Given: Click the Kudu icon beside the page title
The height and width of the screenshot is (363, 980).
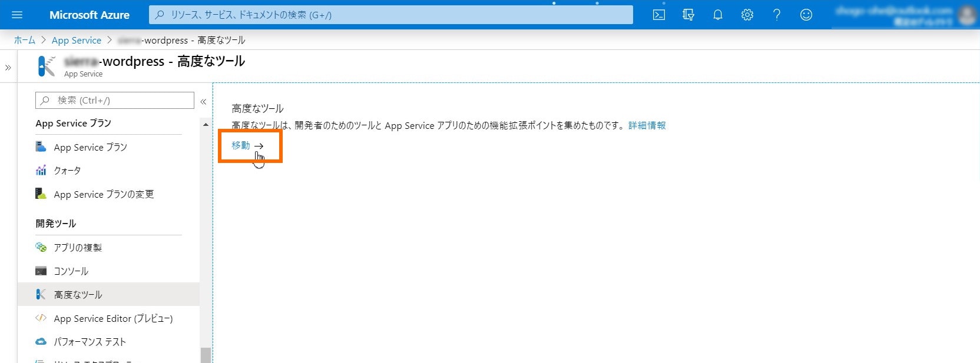Looking at the screenshot, I should point(46,66).
